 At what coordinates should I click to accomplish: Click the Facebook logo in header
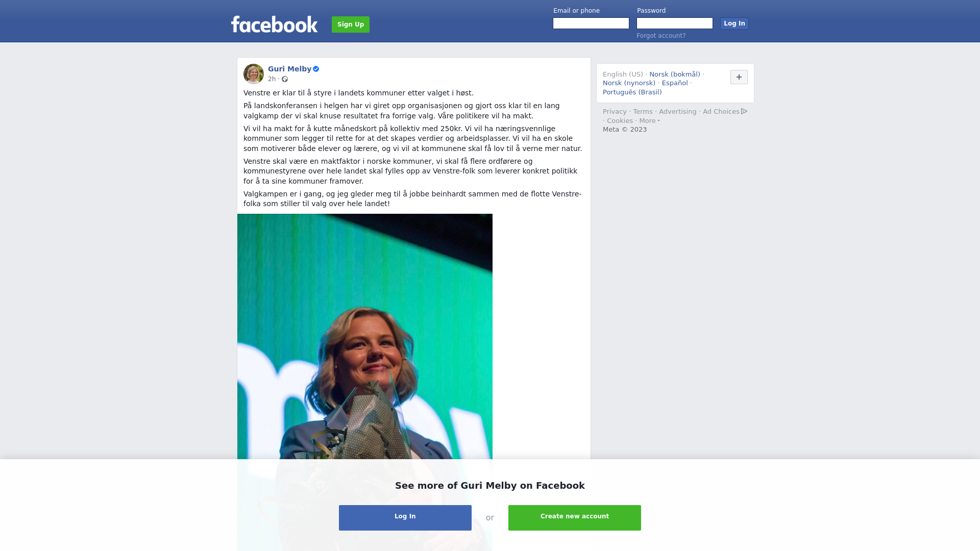(274, 24)
